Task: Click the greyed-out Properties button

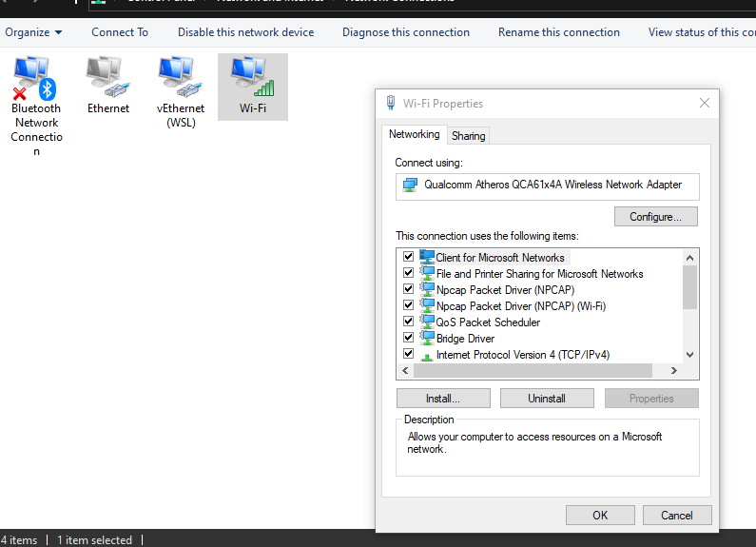Action: (651, 399)
